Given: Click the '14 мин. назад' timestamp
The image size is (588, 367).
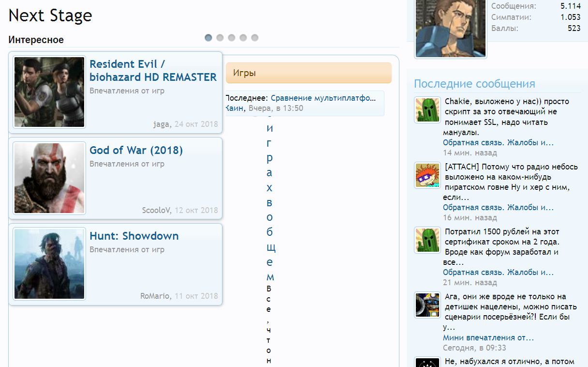Looking at the screenshot, I should [x=470, y=153].
